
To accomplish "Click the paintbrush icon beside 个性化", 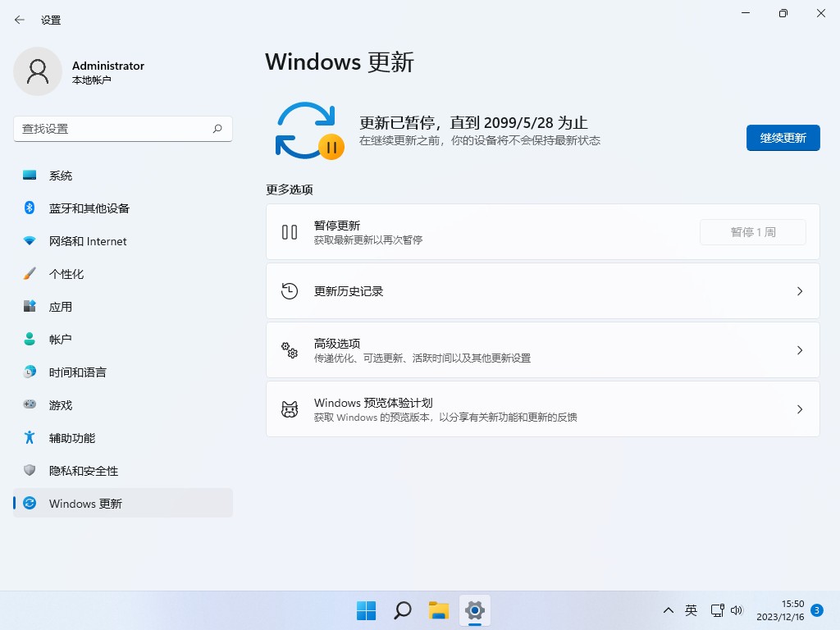I will click(x=30, y=273).
